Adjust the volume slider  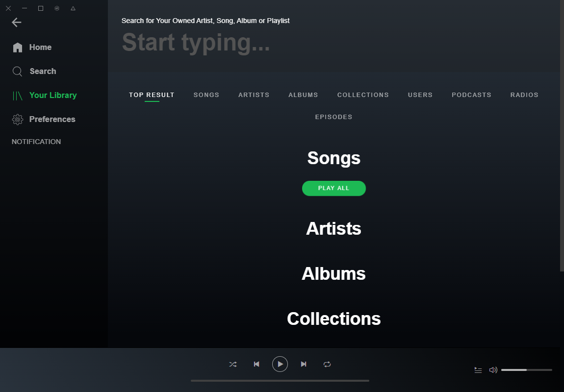click(527, 370)
